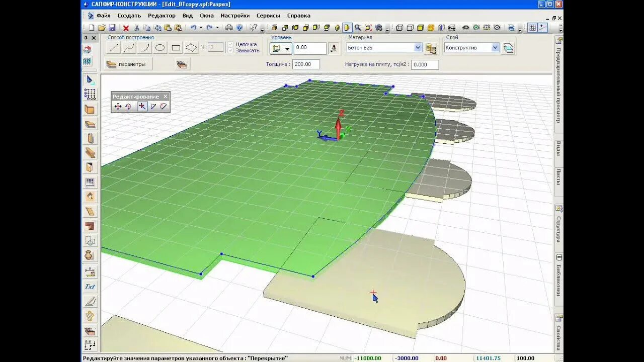Select the door tool in left toolbar
This screenshot has height=362, width=644.
(x=90, y=167)
